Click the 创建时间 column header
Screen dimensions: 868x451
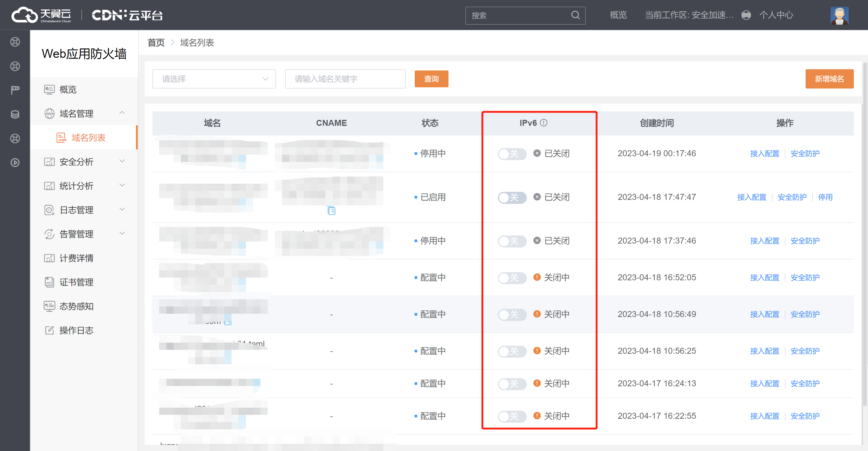[656, 123]
